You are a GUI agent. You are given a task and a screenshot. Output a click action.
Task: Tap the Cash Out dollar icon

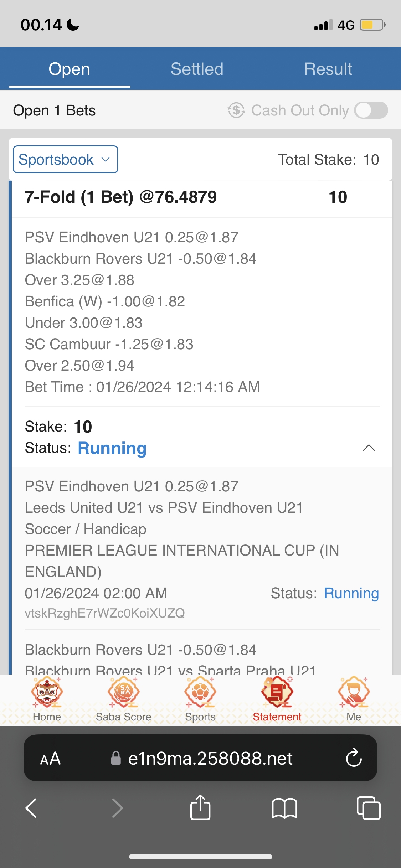point(236,110)
